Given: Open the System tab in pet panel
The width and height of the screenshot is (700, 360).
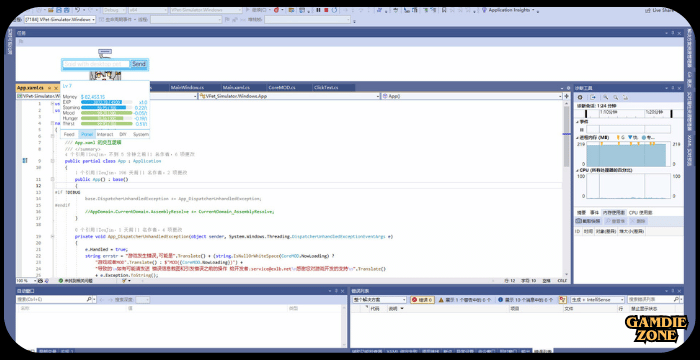Looking at the screenshot, I should click(141, 134).
